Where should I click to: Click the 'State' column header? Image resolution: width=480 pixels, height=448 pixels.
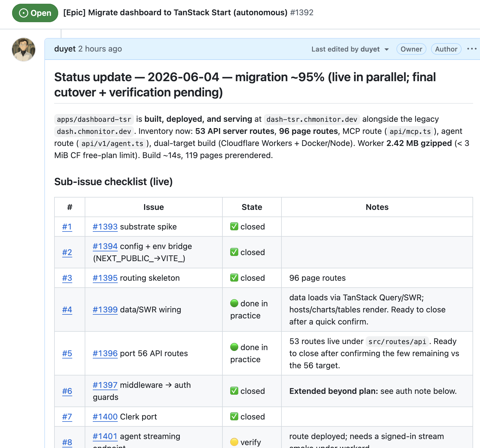pos(252,207)
